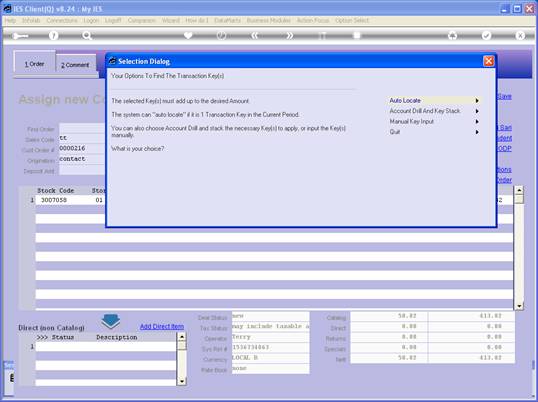The height and width of the screenshot is (402, 538).
Task: Click the blue down arrow above Direct list
Action: click(111, 321)
